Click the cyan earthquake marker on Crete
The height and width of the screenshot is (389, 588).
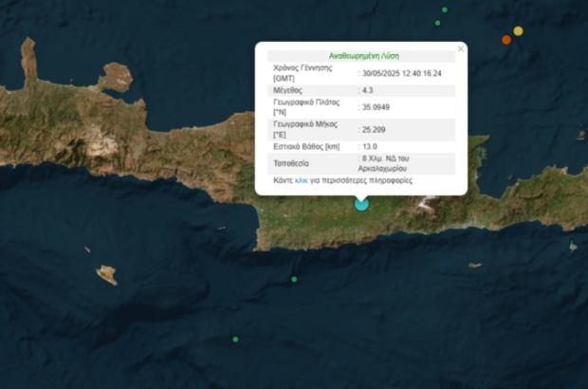coord(361,203)
